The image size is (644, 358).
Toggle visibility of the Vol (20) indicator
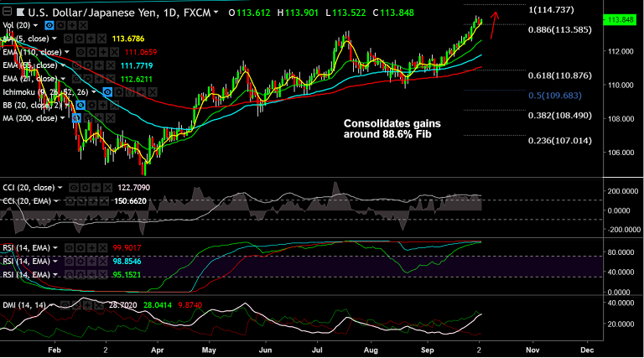click(49, 25)
